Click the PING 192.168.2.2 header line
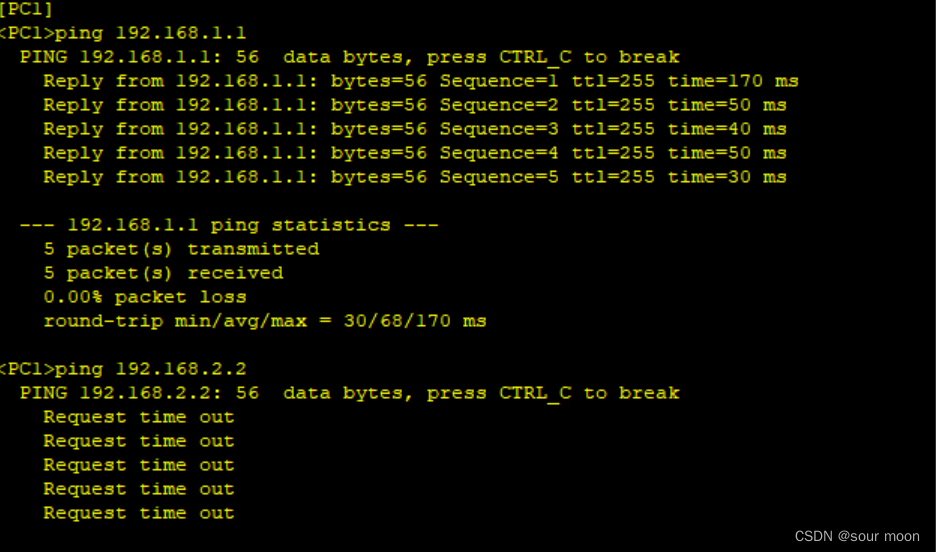Viewport: 936px width, 552px height. [x=350, y=393]
